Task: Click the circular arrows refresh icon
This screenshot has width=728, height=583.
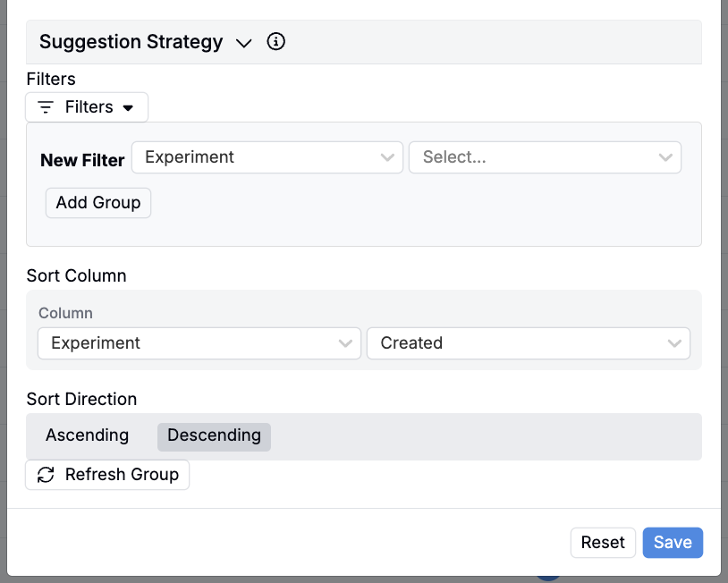Action: tap(46, 475)
